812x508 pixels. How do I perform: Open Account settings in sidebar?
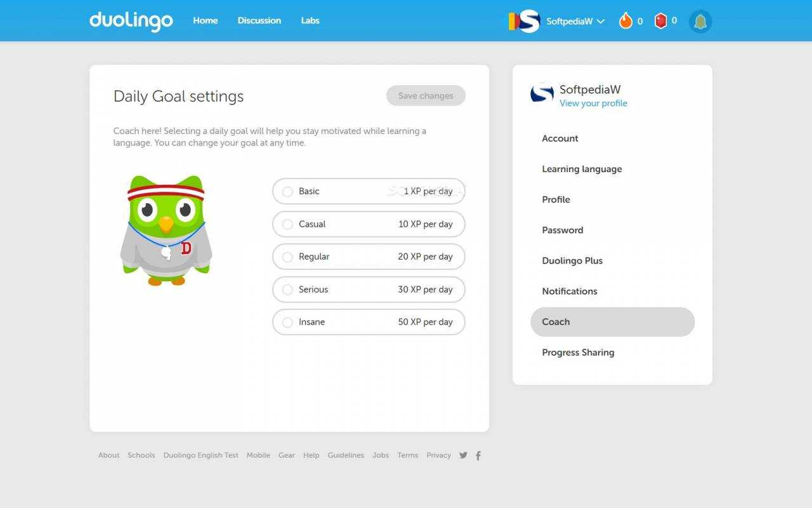point(612,138)
